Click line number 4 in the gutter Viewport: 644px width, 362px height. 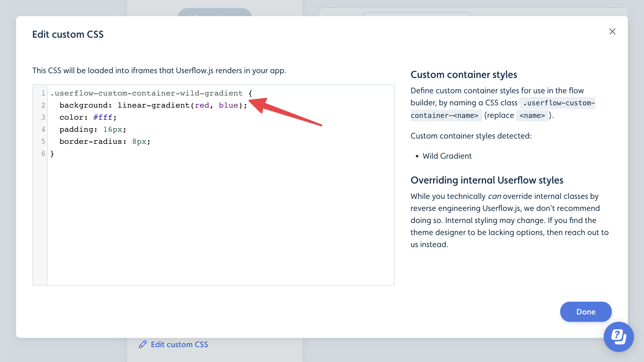(x=43, y=129)
